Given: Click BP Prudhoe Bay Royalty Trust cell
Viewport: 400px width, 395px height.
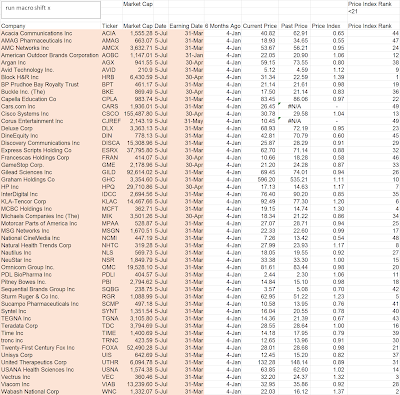Looking at the screenshot, I should coord(51,85).
